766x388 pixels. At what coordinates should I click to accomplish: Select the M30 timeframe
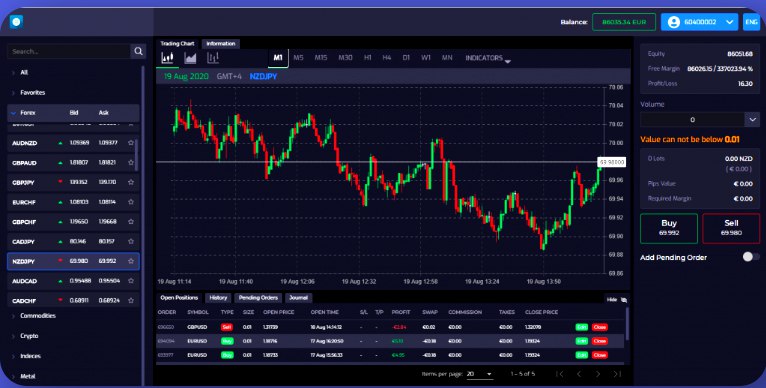[x=345, y=58]
